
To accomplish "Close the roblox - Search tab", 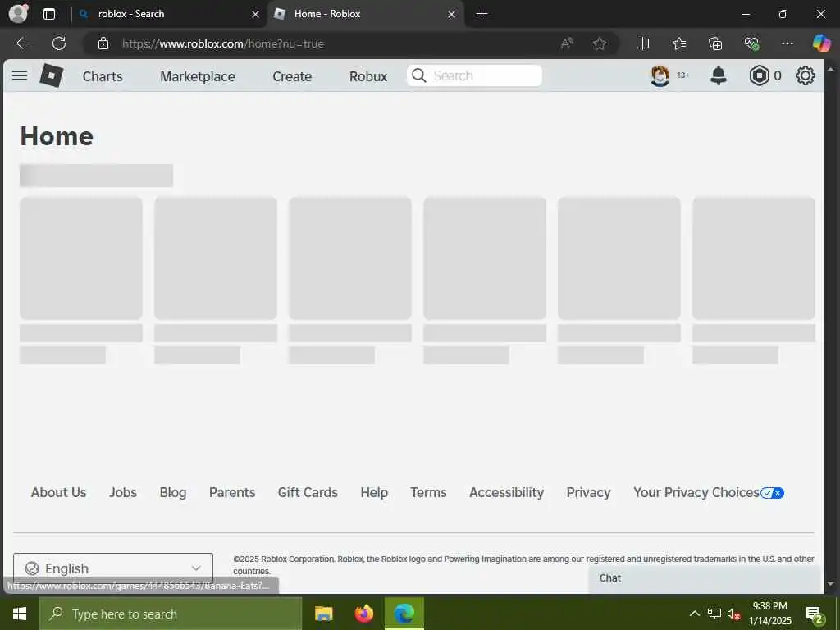I will 256,15.
